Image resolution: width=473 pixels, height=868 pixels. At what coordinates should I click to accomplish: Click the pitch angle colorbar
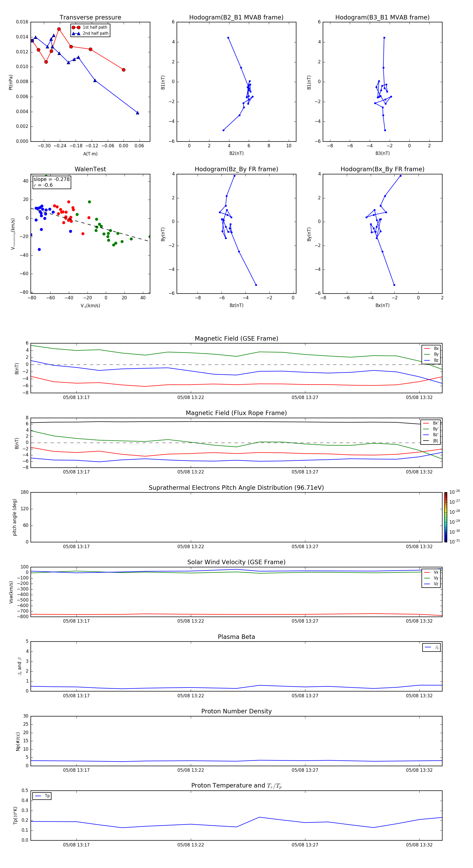coord(446,517)
